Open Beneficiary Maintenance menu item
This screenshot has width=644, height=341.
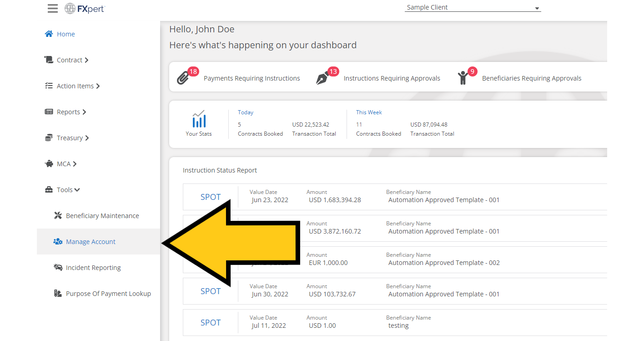(x=102, y=216)
